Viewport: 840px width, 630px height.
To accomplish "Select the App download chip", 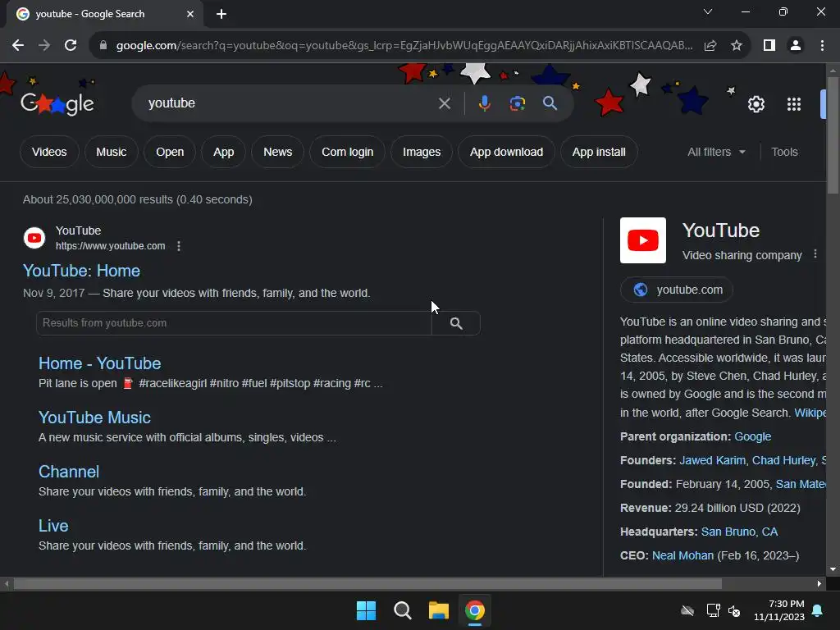I will point(506,152).
